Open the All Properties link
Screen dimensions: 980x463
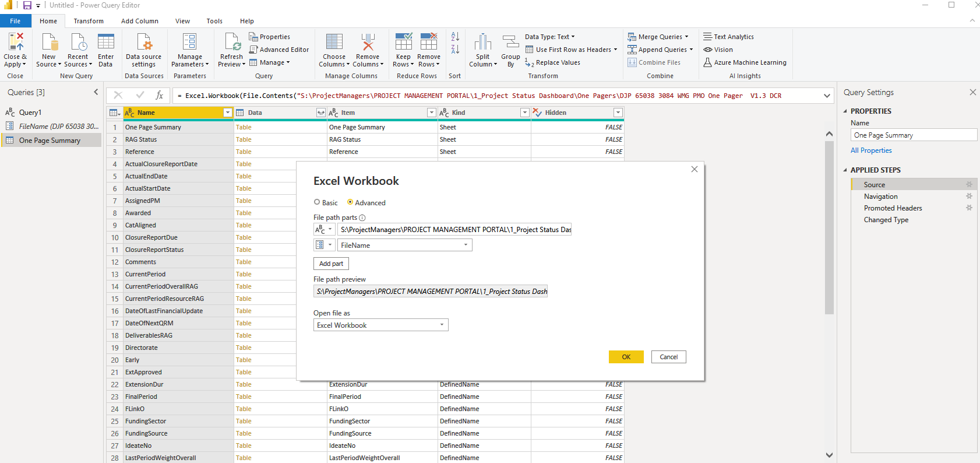871,150
